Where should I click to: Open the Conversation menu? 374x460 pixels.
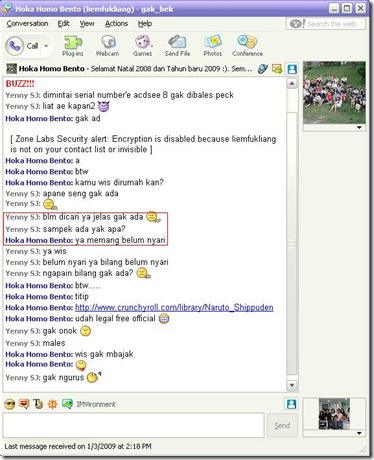coord(27,24)
